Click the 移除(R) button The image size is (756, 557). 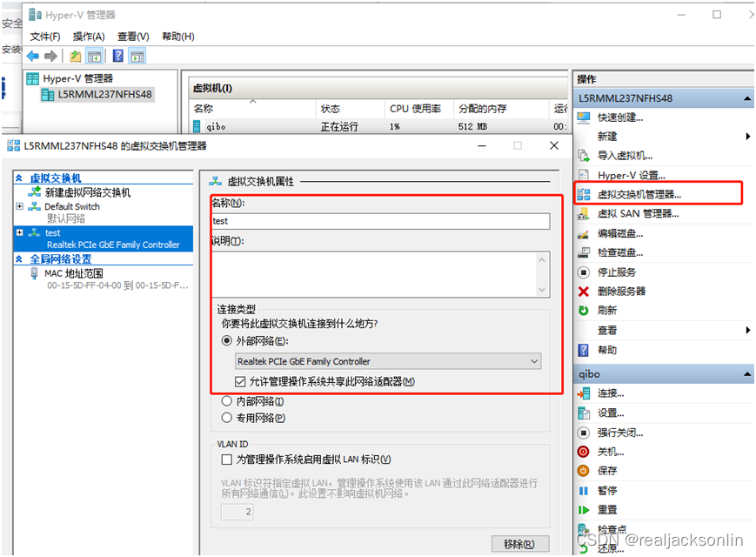(x=519, y=544)
